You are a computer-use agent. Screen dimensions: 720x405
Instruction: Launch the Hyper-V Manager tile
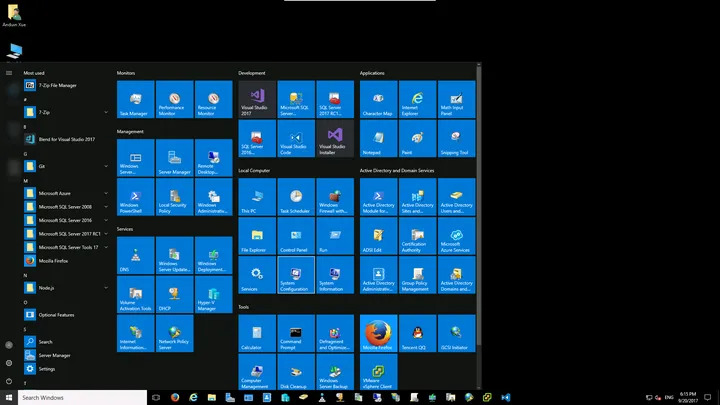pyautogui.click(x=214, y=294)
